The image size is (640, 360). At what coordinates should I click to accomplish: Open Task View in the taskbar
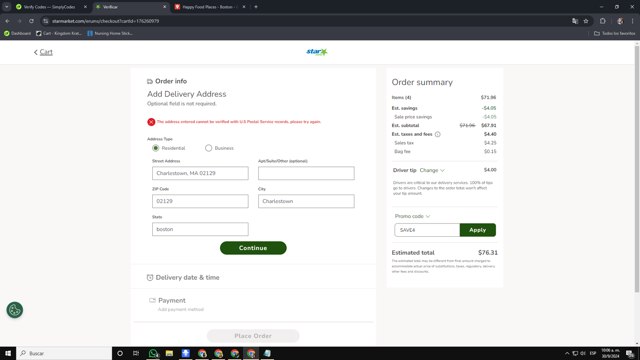(x=136, y=353)
